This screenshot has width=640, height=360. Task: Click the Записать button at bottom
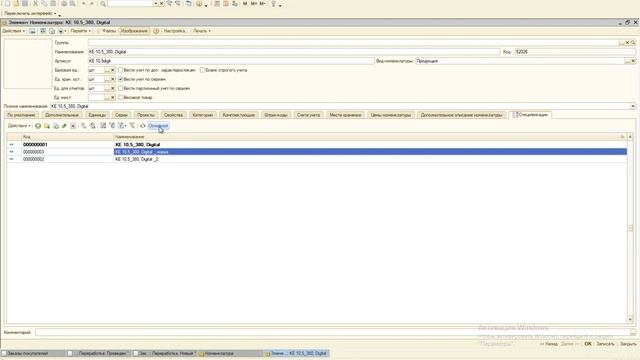[605, 344]
